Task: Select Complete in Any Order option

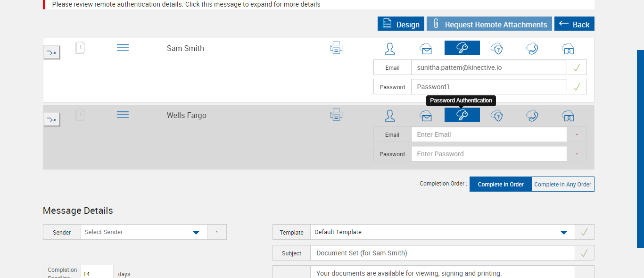Action: [562, 185]
